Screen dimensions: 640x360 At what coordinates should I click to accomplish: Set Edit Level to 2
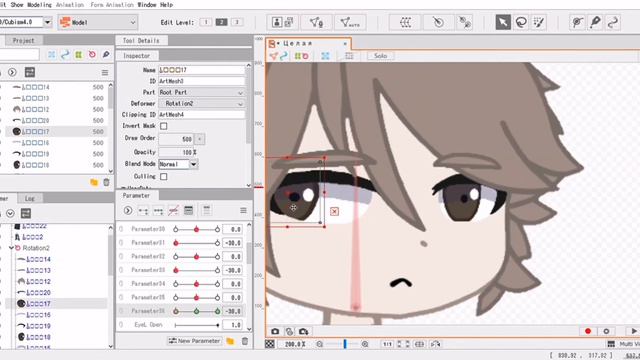pos(221,22)
